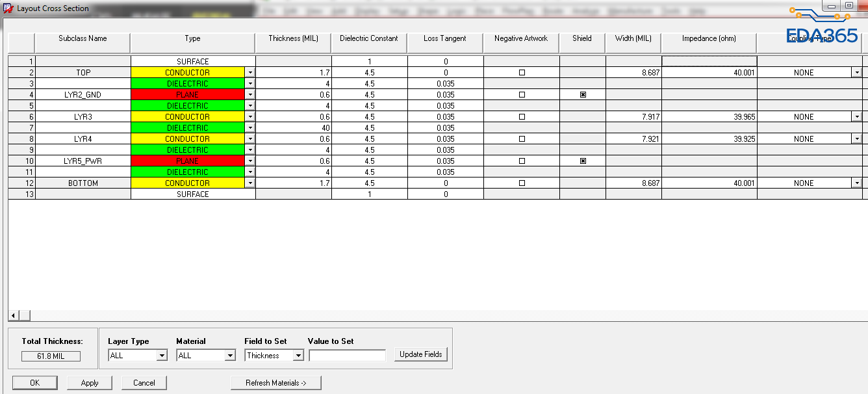Click LYR3 subclass name cell
Image resolution: width=868 pixels, height=394 pixels.
83,117
